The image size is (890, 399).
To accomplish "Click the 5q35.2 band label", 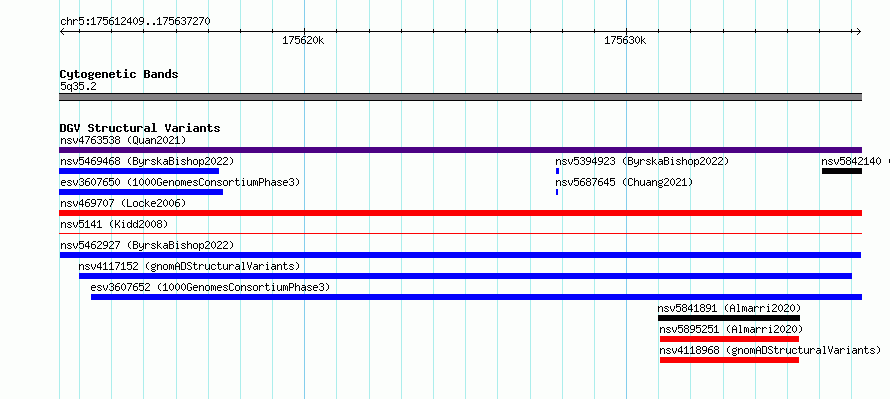I will (x=78, y=87).
